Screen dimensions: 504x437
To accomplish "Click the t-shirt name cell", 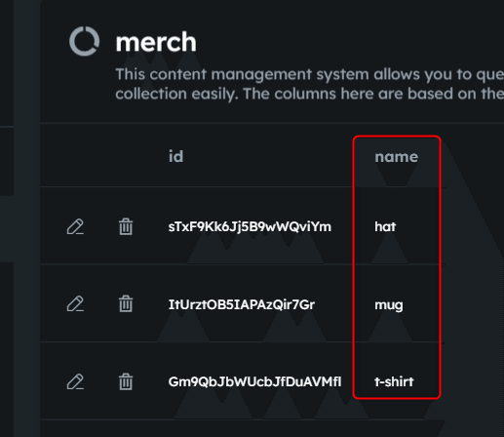I will click(394, 381).
